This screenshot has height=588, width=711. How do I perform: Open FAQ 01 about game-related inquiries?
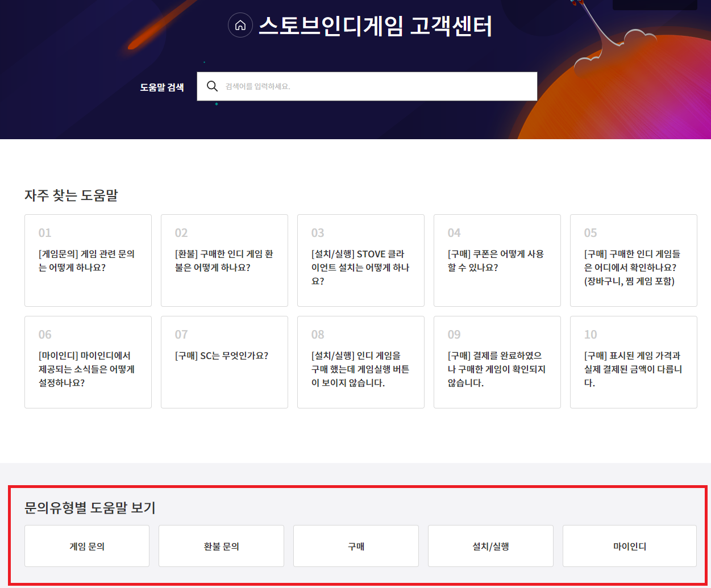pyautogui.click(x=88, y=260)
